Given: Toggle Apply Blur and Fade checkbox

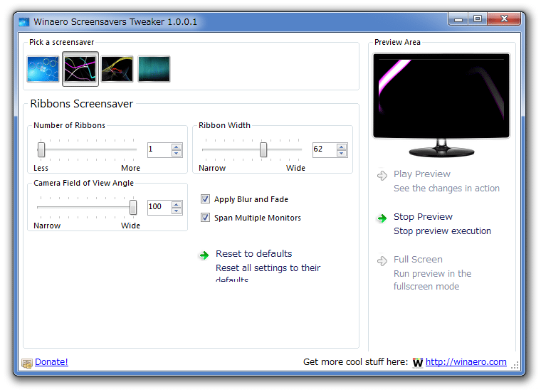Looking at the screenshot, I should pos(205,199).
